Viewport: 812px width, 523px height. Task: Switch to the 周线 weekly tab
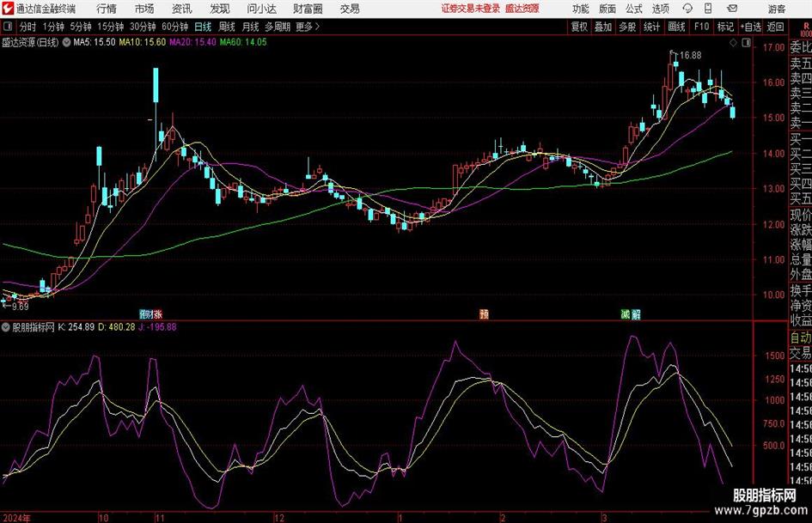[227, 27]
